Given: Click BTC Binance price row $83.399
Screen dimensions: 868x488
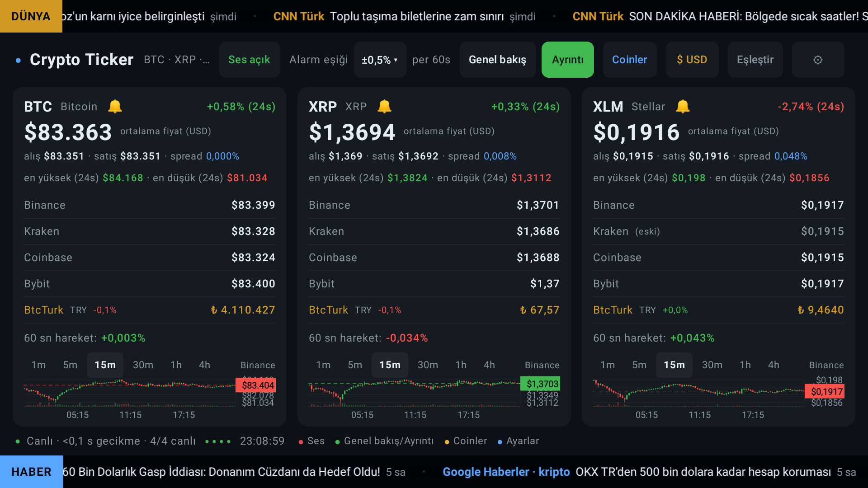Looking at the screenshot, I should 150,205.
